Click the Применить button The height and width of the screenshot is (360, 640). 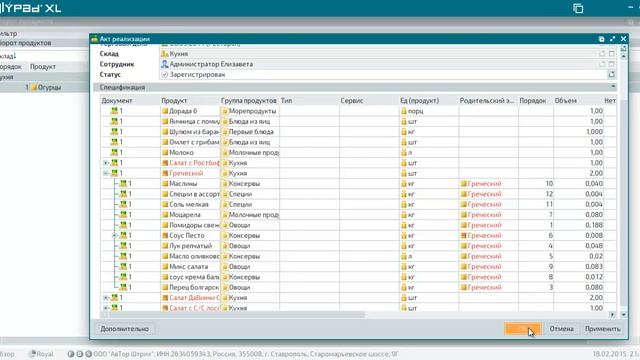pyautogui.click(x=602, y=329)
